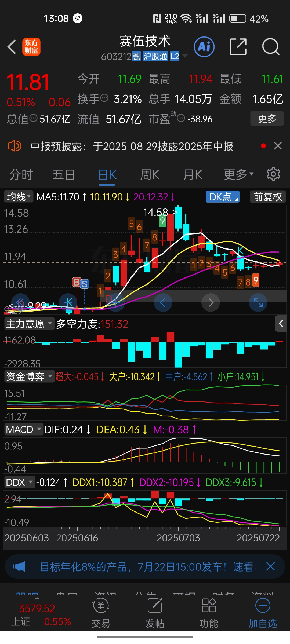Expand chart to fullscreen icon
The height and width of the screenshot is (644, 290).
pyautogui.click(x=258, y=302)
